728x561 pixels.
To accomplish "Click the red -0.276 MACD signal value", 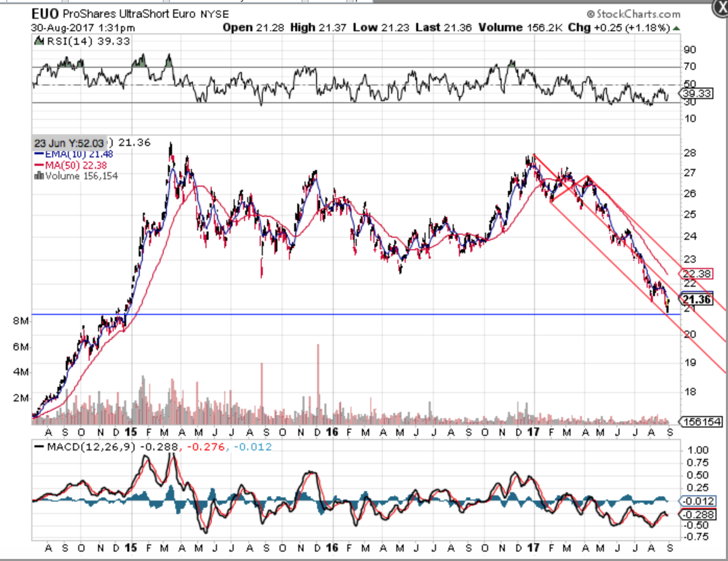I will [205, 447].
